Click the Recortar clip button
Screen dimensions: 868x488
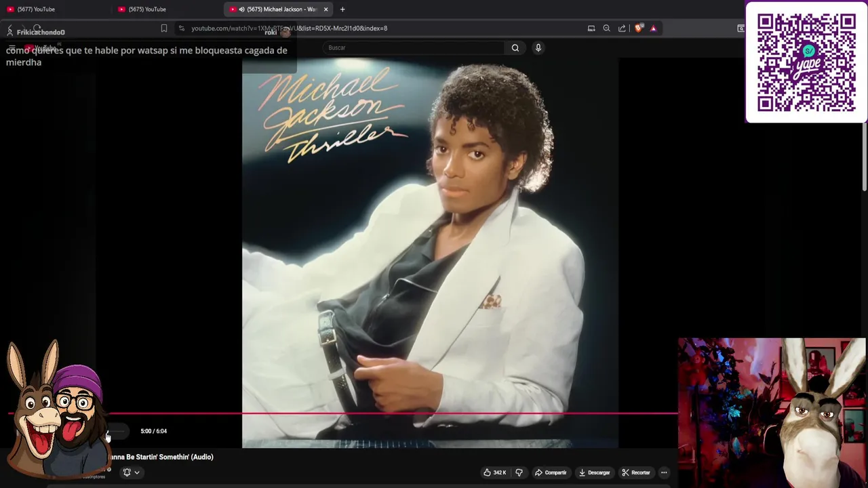636,472
